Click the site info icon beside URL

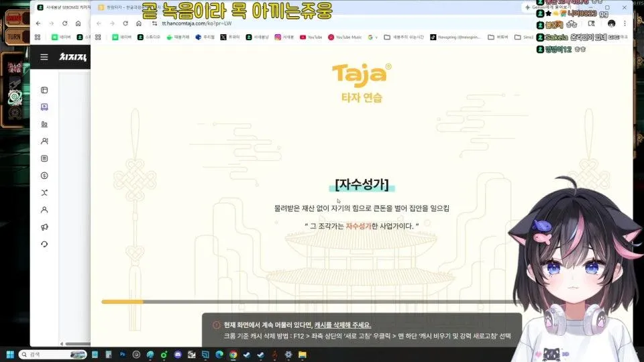pyautogui.click(x=154, y=23)
